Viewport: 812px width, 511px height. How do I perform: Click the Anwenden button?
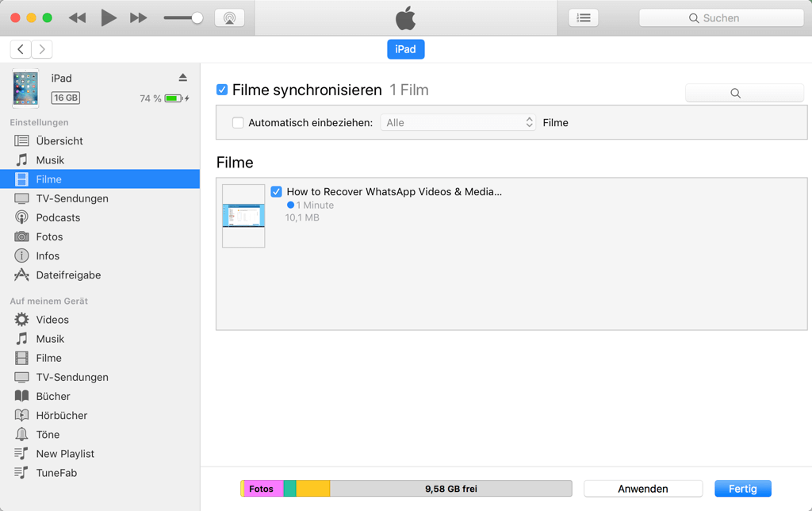tap(643, 489)
